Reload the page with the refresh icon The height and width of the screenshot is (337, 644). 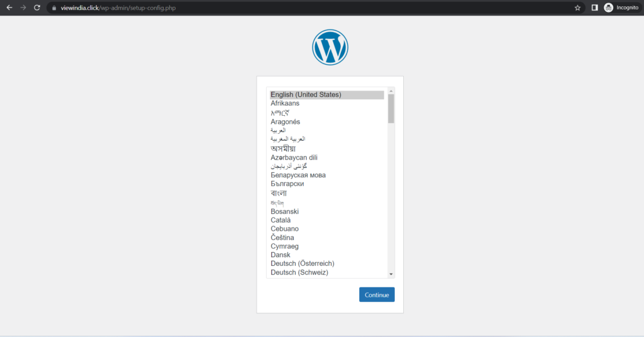[x=37, y=8]
